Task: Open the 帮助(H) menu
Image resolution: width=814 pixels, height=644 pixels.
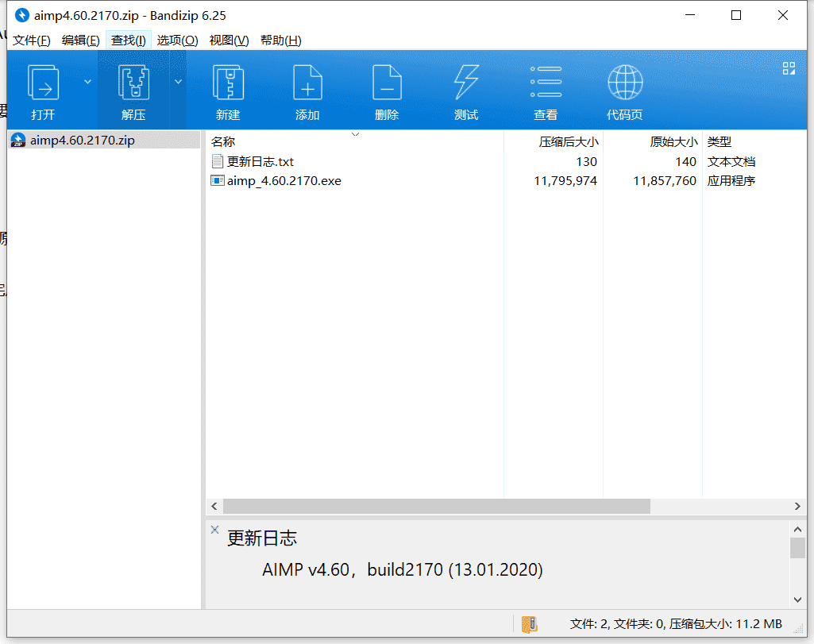Action: (281, 40)
